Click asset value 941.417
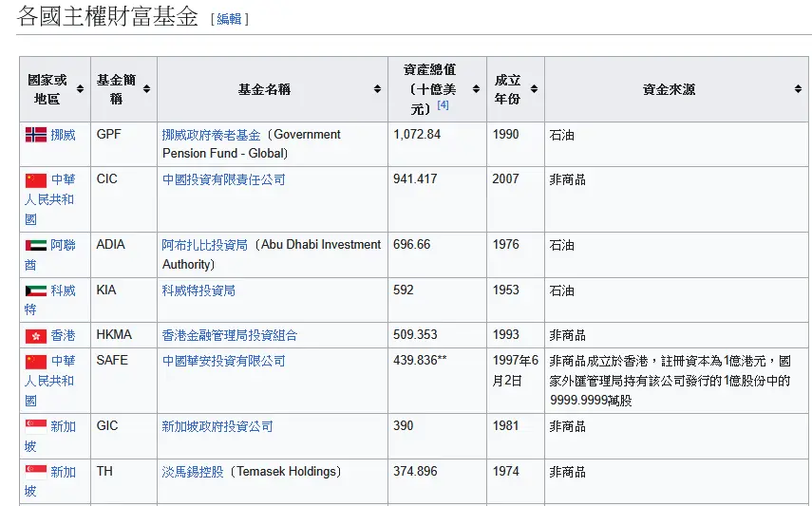Image resolution: width=812 pixels, height=506 pixels. tap(415, 179)
